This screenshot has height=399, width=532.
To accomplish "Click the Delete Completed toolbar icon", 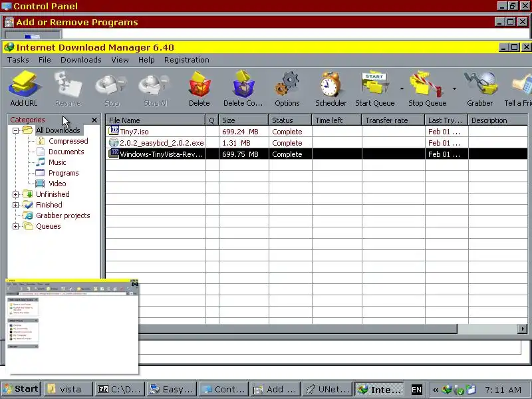I will (243, 88).
